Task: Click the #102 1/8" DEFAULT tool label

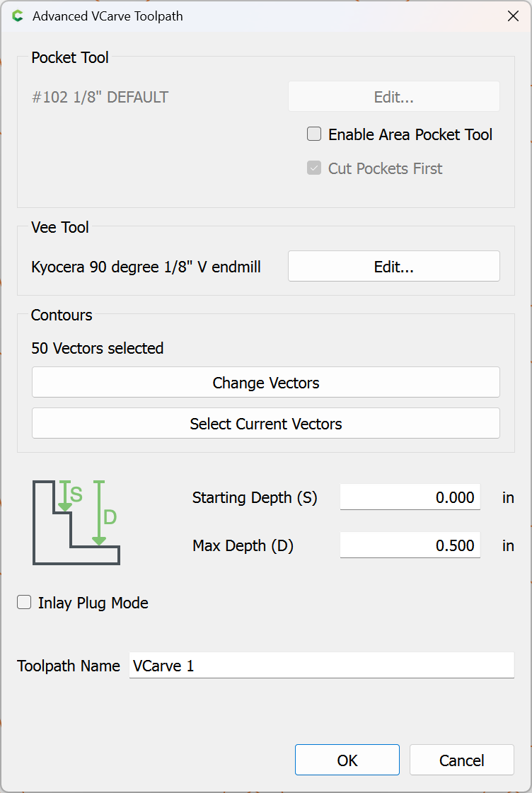Action: [x=100, y=97]
